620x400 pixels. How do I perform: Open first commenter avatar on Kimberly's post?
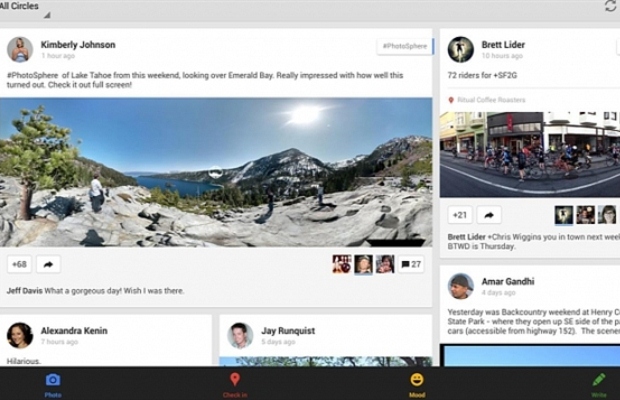(x=342, y=264)
